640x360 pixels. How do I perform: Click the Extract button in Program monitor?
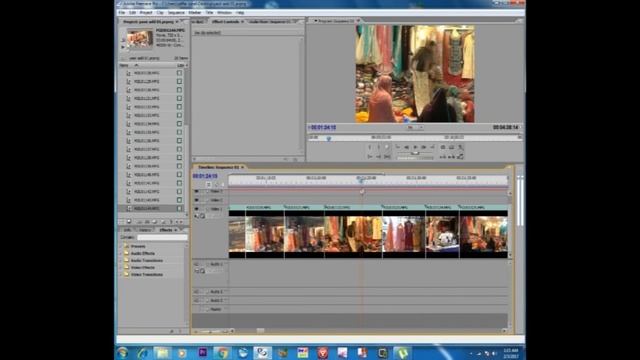451,157
